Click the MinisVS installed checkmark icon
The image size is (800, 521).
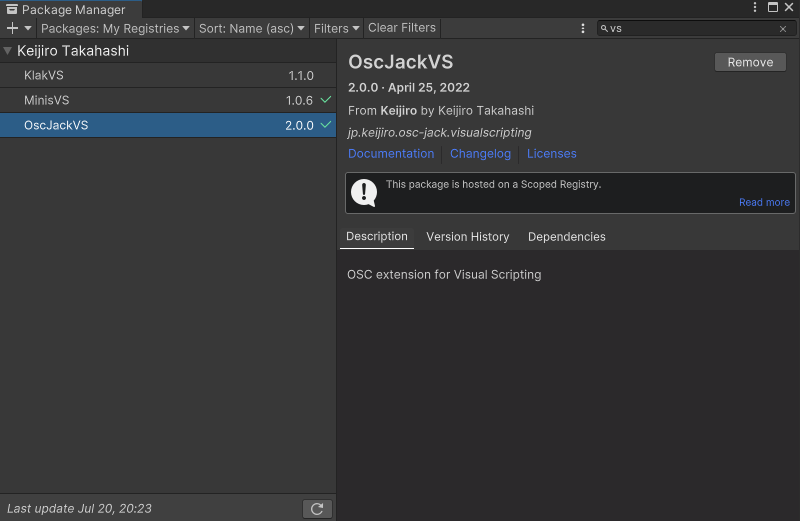[326, 100]
